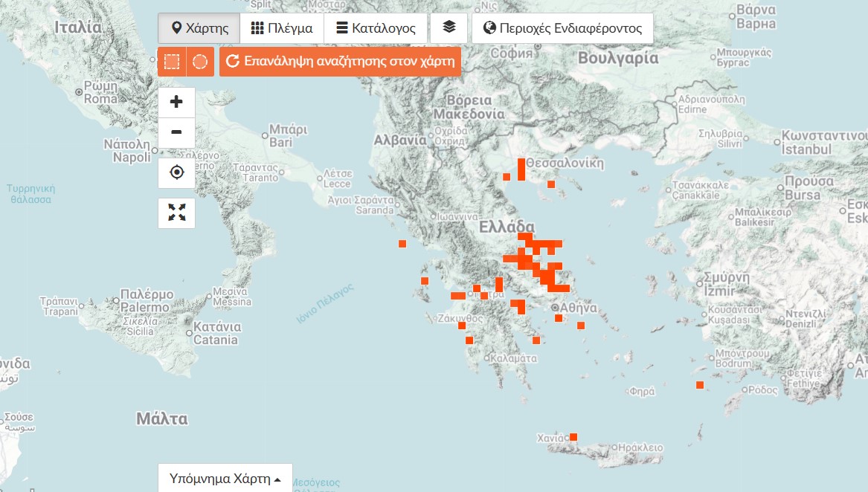Image resolution: width=868 pixels, height=492 pixels.
Task: Click Επανάληψη αναζήτησης στον χάρτη button
Action: [340, 62]
